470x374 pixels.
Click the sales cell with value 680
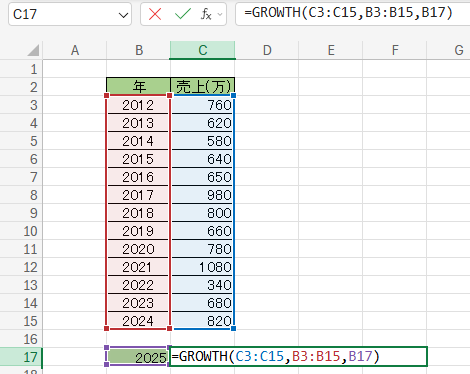pos(203,303)
